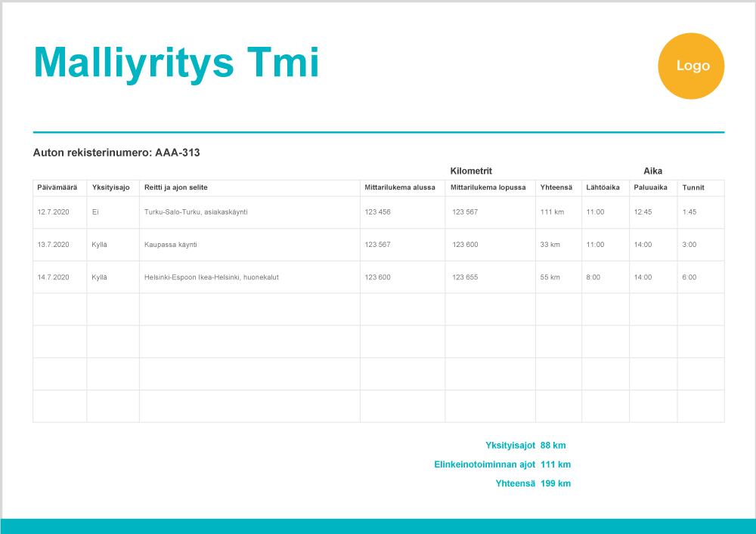The image size is (756, 534).
Task: Select the Mittarilukema alussa column header
Action: [399, 187]
